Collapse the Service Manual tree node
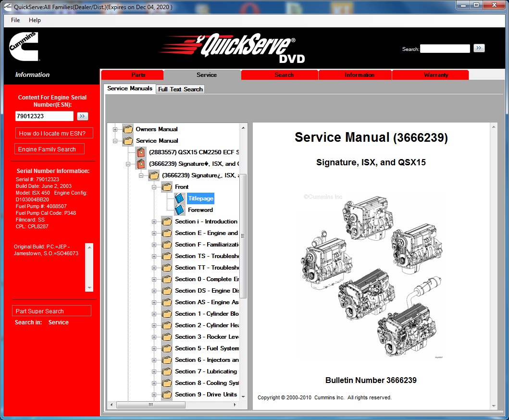The width and height of the screenshot is (509, 420). tap(115, 141)
